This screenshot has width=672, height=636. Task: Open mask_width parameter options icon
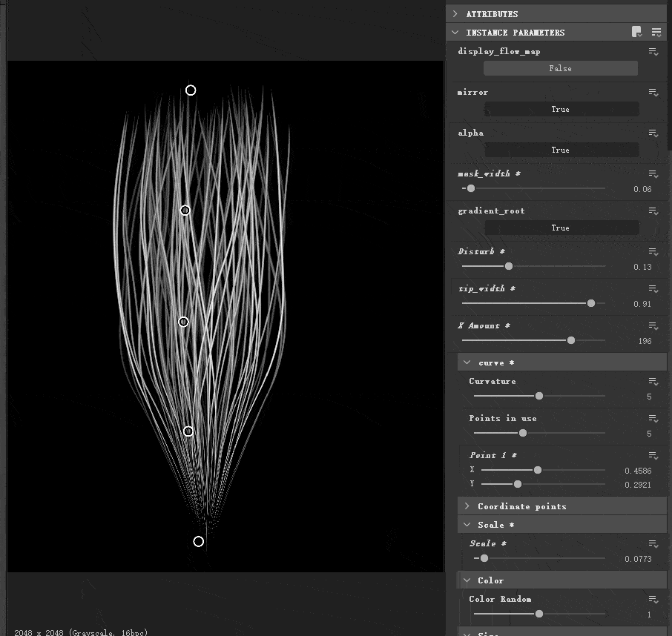click(x=653, y=174)
